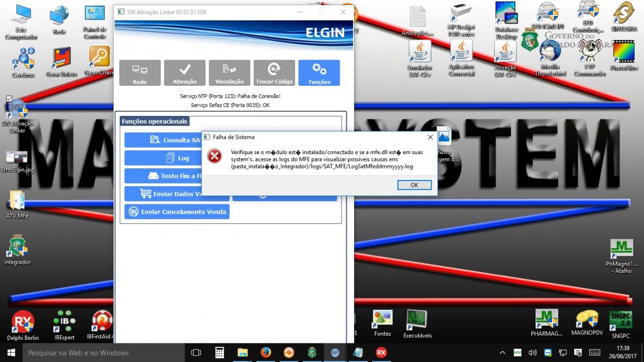This screenshot has width=644, height=362.
Task: Select the Executáveis desktop shortcut
Action: pos(417,325)
